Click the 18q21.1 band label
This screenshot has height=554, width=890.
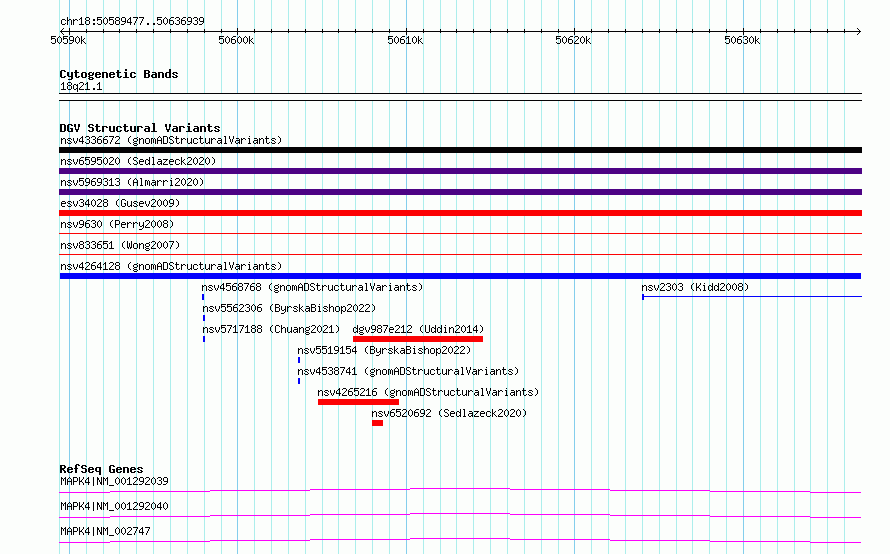pos(81,86)
